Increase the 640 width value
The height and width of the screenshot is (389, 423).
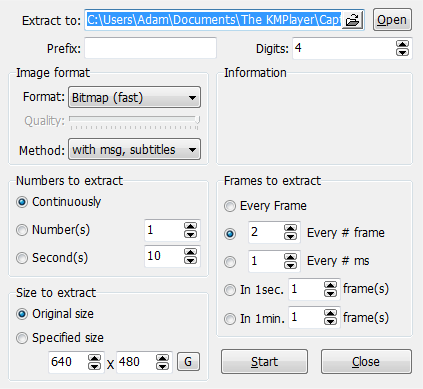coord(94,358)
